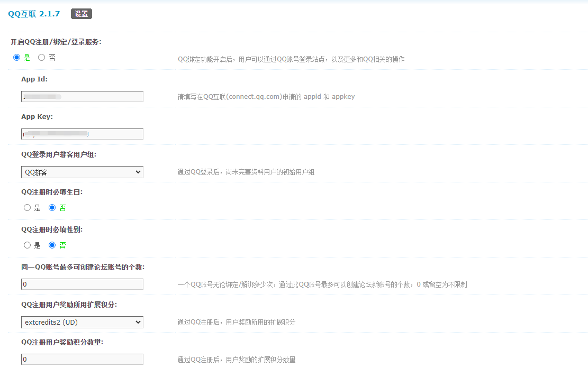The height and width of the screenshot is (368, 588).
Task: Click the 一个QQ账号无论绑定/解绑多少次 hint text
Action: click(x=322, y=284)
